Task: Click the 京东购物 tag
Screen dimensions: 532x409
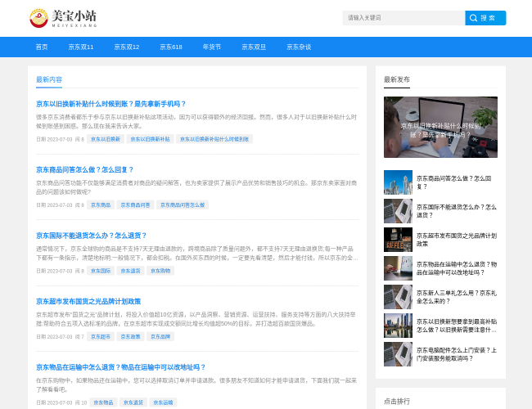Action: pyautogui.click(x=160, y=271)
